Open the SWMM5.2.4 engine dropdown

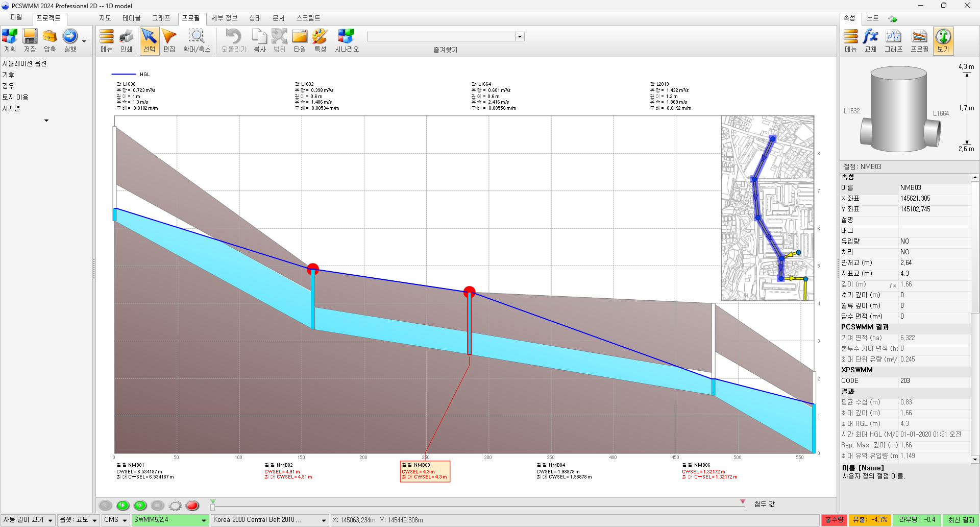click(204, 520)
